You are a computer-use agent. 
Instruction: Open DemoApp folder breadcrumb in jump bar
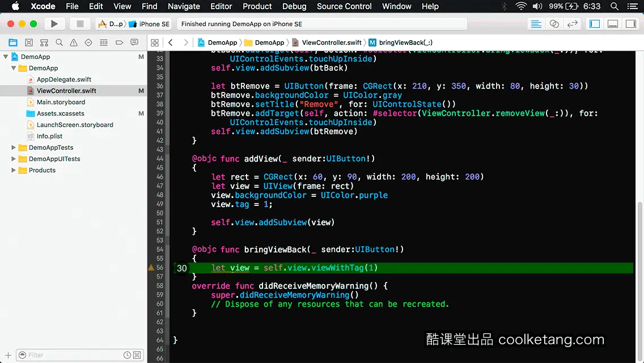click(265, 43)
